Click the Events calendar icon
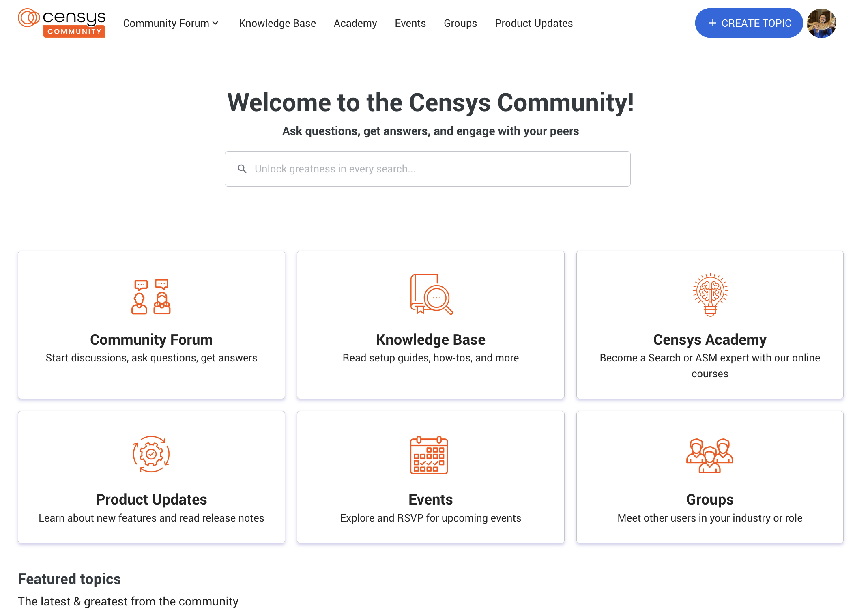The width and height of the screenshot is (868, 614). tap(431, 455)
